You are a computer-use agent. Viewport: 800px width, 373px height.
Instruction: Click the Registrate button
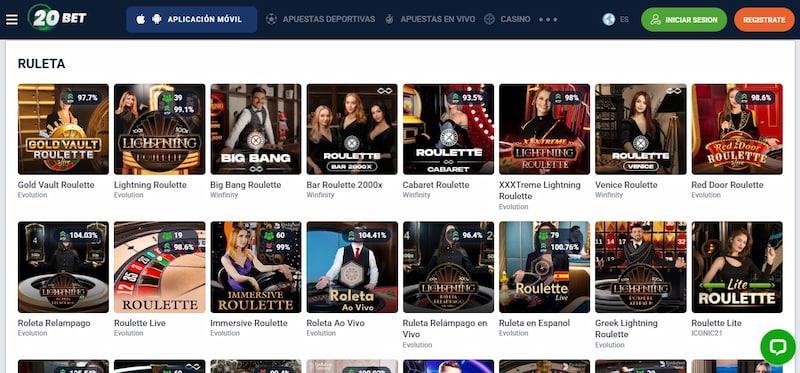764,20
